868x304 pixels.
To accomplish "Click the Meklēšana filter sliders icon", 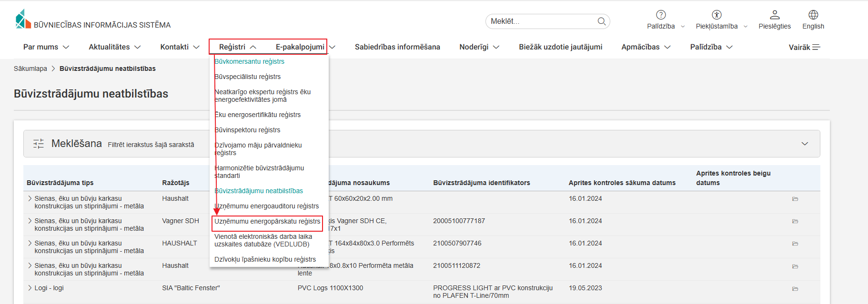I will 39,144.
